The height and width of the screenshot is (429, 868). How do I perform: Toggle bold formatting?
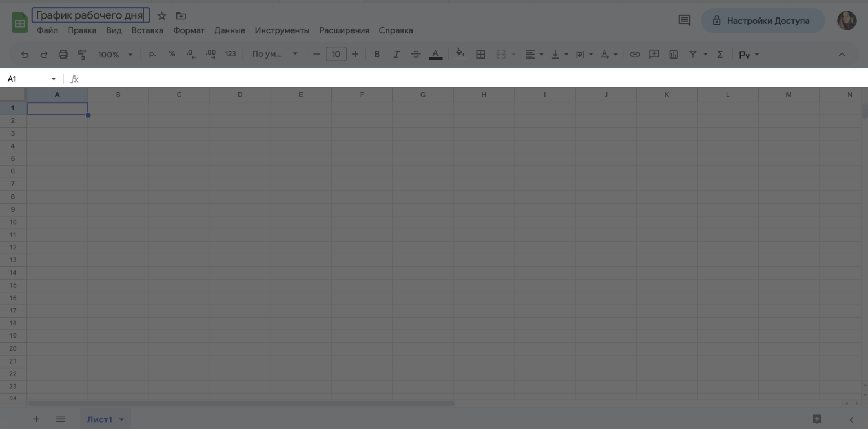377,55
